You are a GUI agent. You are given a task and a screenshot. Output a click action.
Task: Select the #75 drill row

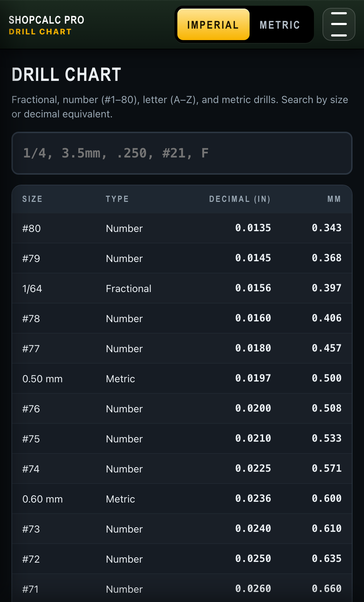(182, 439)
